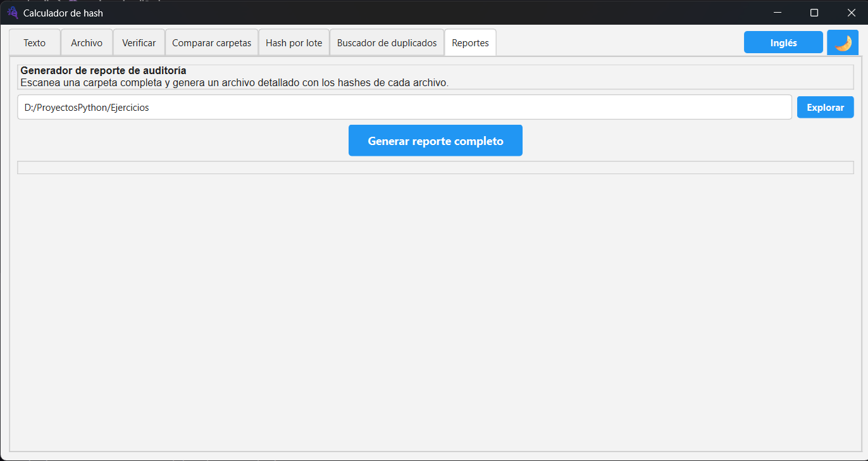The height and width of the screenshot is (461, 868).
Task: Focus the folder path input field
Action: pos(404,108)
